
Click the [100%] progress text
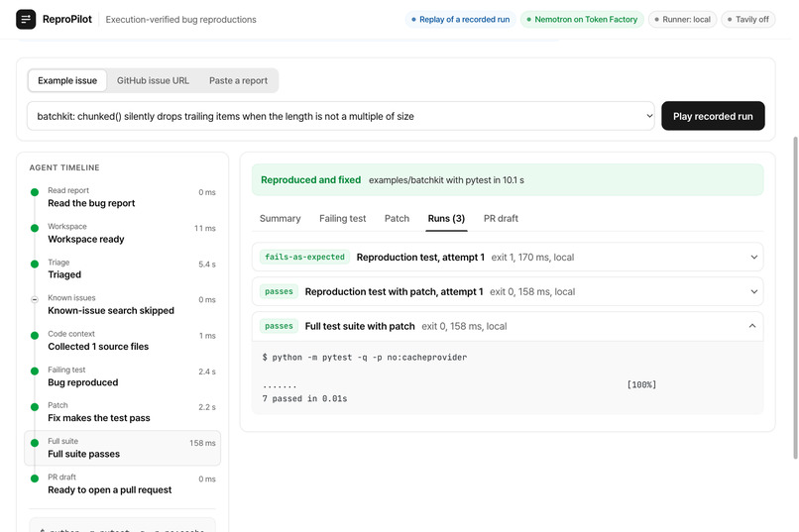(641, 384)
